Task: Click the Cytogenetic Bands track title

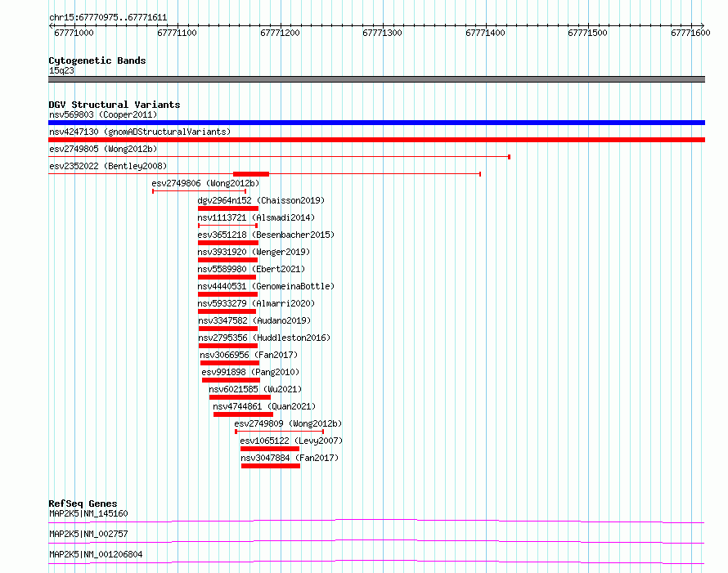Action: 97,60
